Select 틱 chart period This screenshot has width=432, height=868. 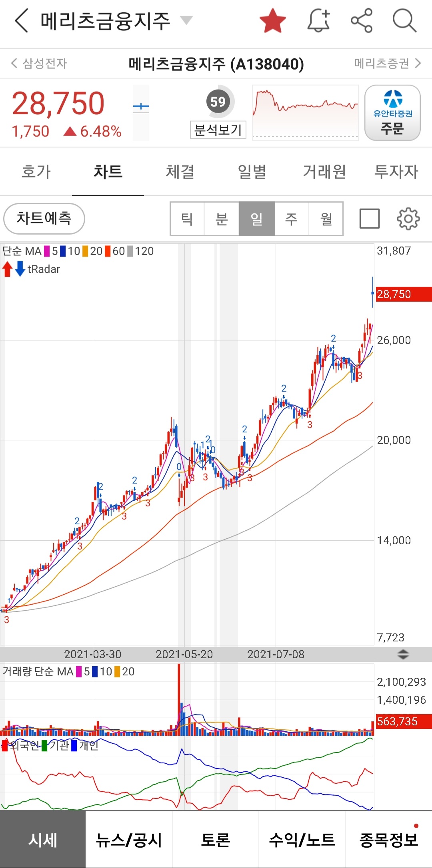[187, 219]
